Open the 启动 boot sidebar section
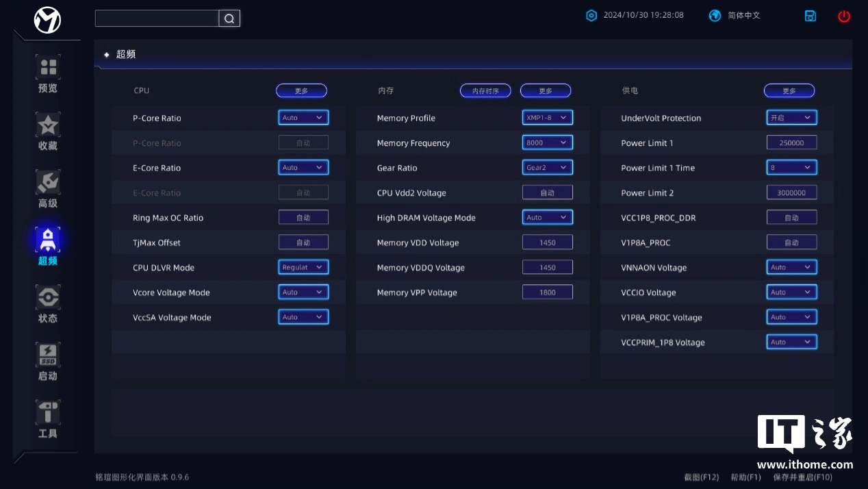This screenshot has width=868, height=489. (48, 362)
